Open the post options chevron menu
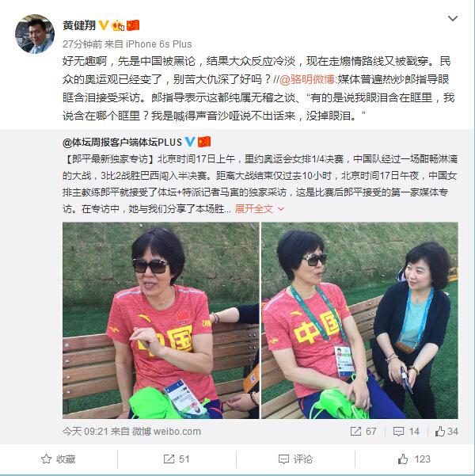 coord(453,18)
